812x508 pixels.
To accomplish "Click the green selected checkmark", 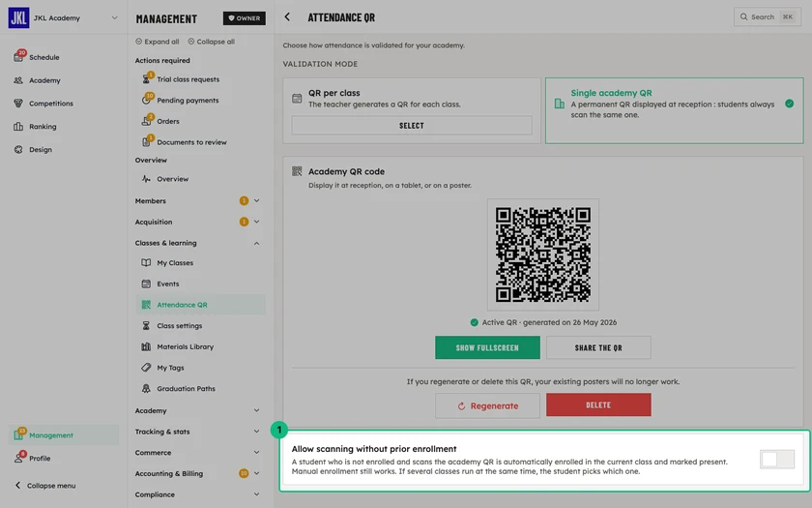I will pos(789,104).
